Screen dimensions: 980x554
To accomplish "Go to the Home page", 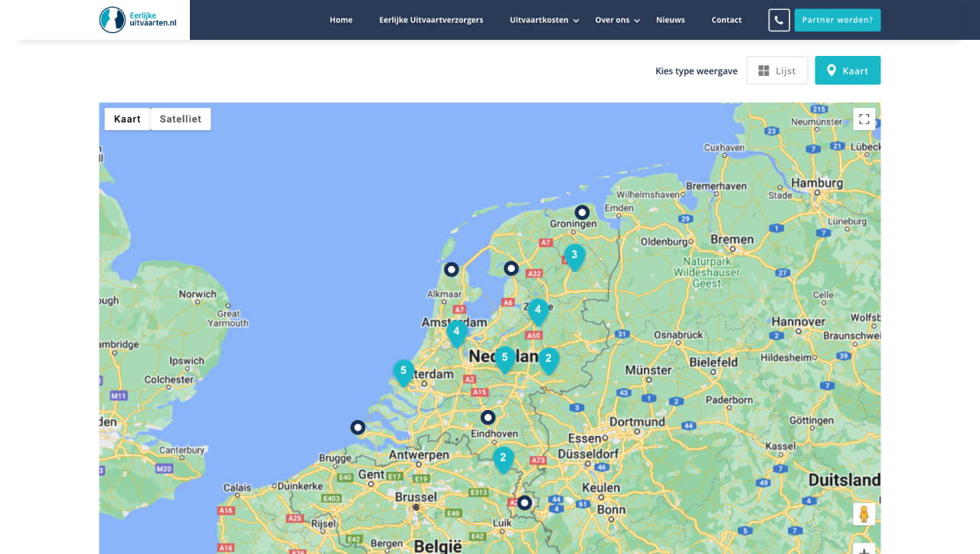I will point(341,20).
